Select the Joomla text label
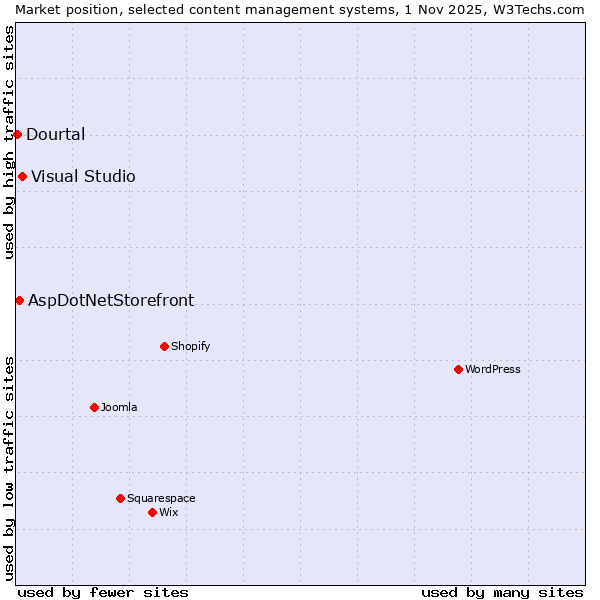Screen dimensions: 600x600 (x=119, y=407)
